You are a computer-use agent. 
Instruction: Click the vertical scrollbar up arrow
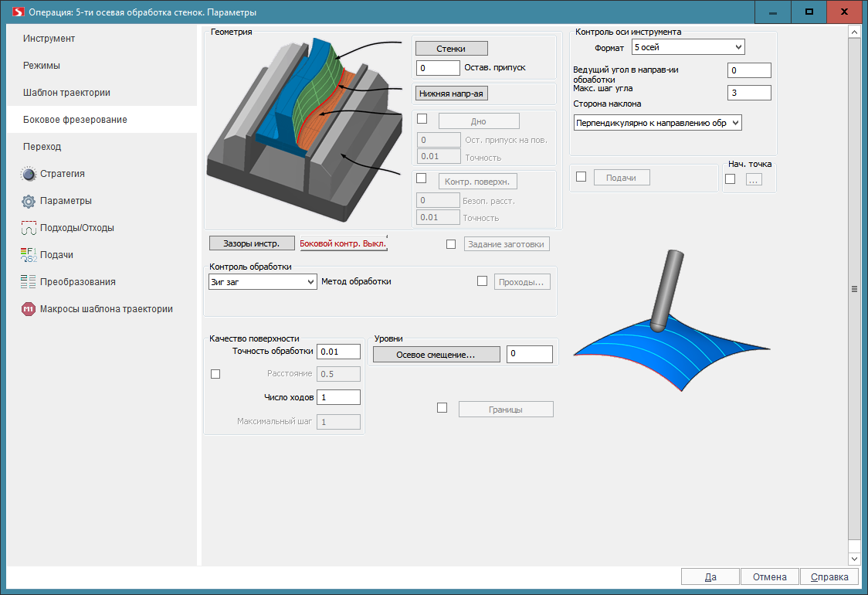click(x=854, y=32)
